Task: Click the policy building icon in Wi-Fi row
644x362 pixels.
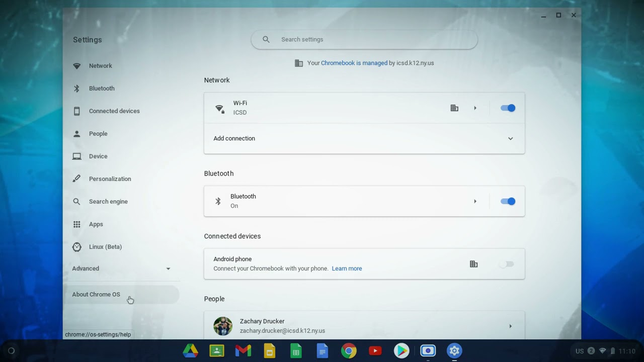Action: tap(454, 108)
